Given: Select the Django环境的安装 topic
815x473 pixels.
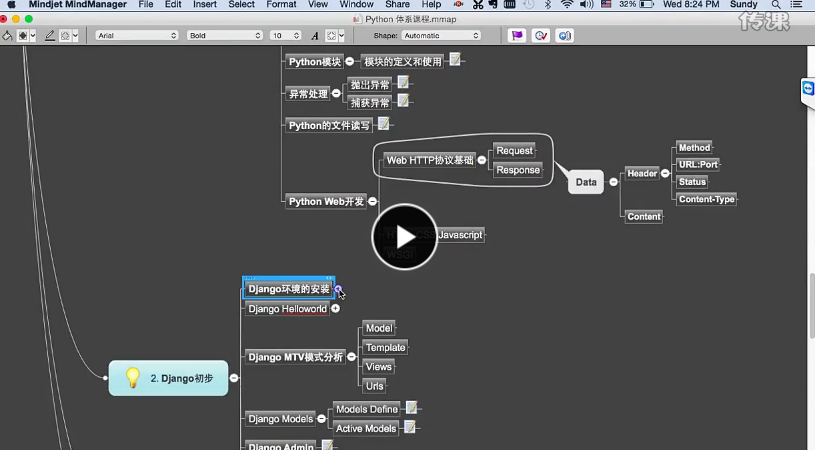Looking at the screenshot, I should pyautogui.click(x=288, y=289).
